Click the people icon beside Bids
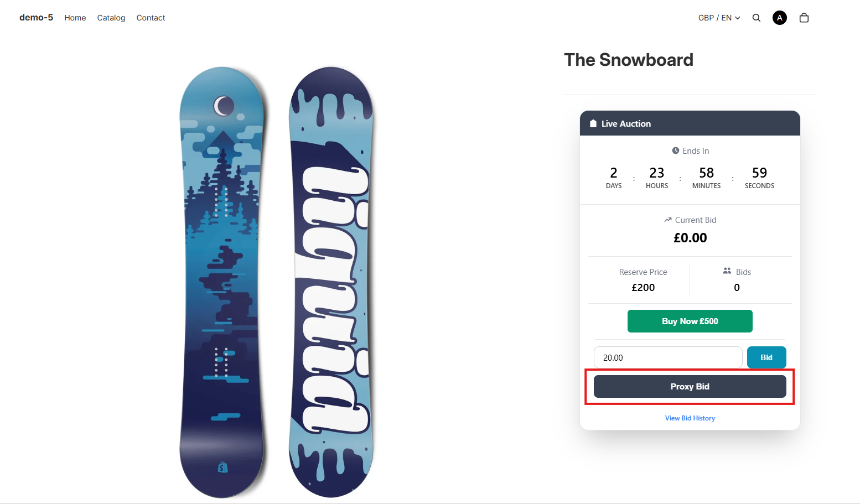Image resolution: width=860 pixels, height=504 pixels. [x=727, y=271]
